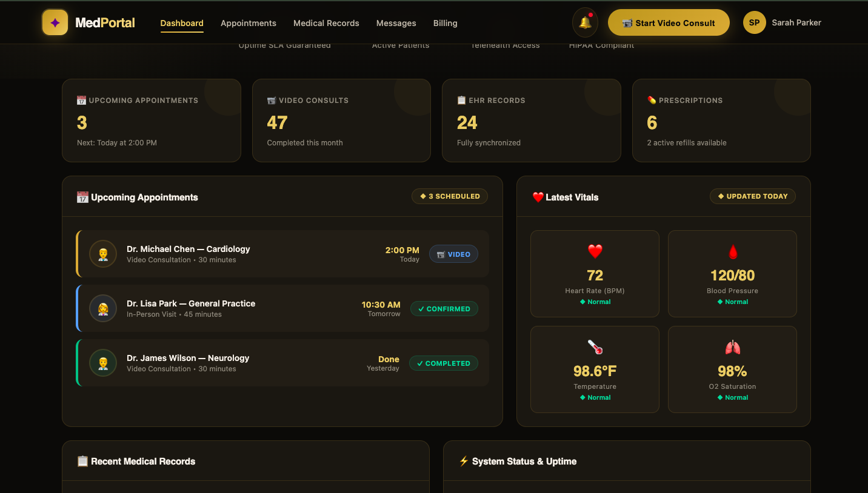Click the Normal status under Heart Rate
Screen dimensions: 868x493
tap(595, 302)
